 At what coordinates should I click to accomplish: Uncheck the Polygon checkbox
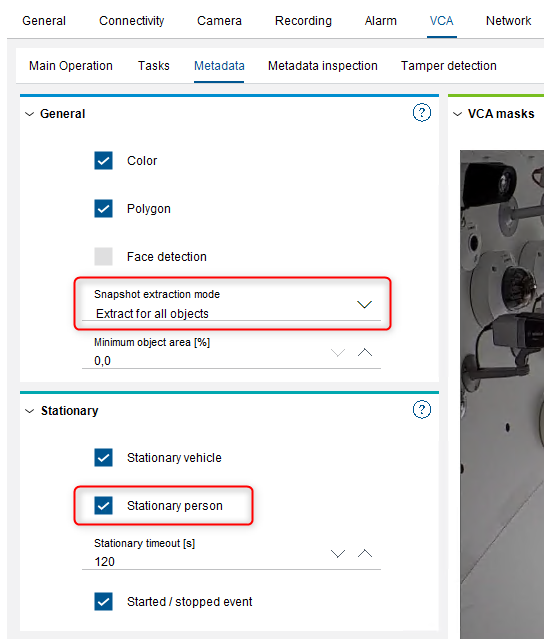coord(104,209)
